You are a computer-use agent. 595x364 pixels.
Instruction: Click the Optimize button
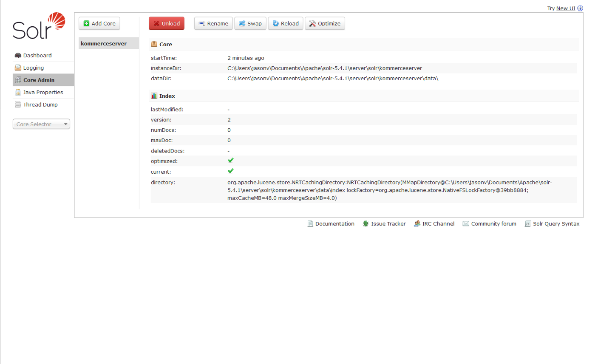pyautogui.click(x=325, y=24)
